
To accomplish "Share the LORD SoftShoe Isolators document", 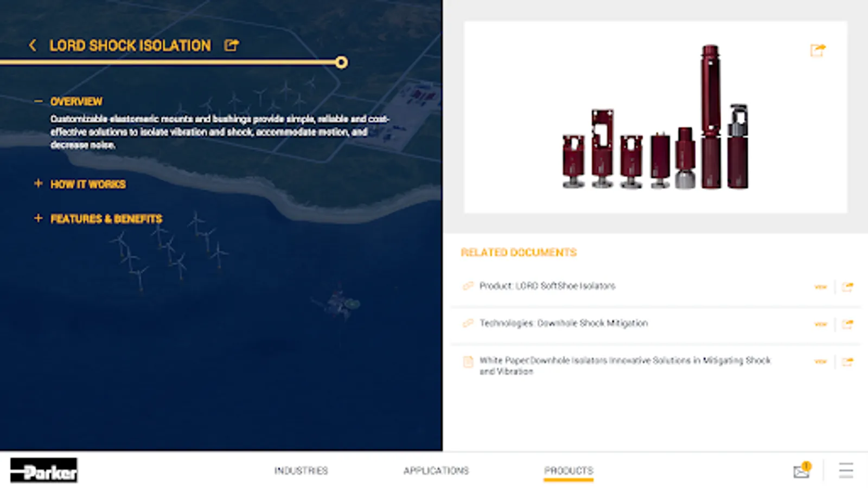I will tap(847, 287).
